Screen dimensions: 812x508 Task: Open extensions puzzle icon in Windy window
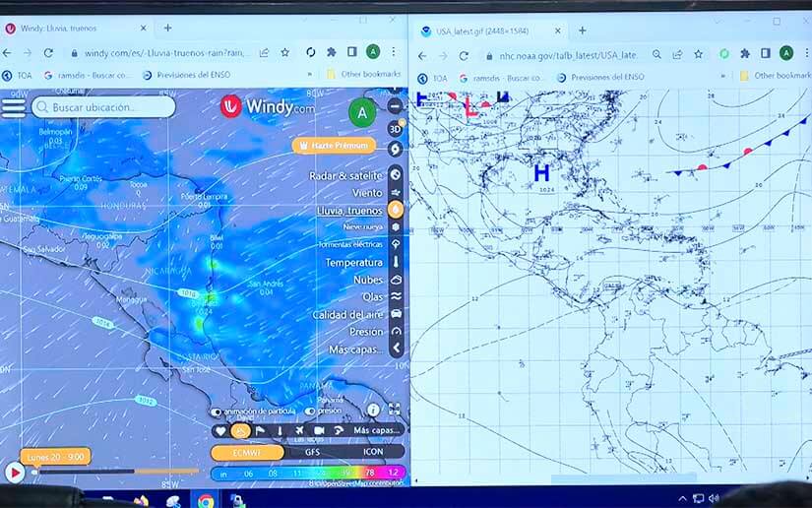332,52
